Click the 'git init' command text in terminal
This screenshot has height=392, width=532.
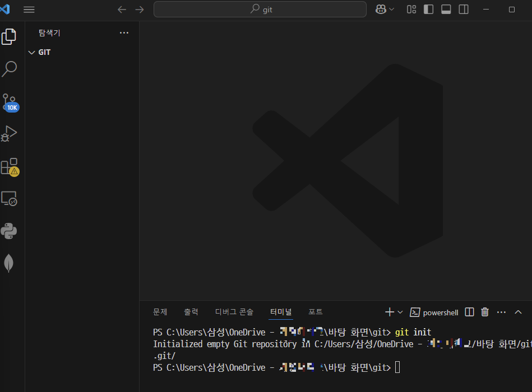pos(413,332)
